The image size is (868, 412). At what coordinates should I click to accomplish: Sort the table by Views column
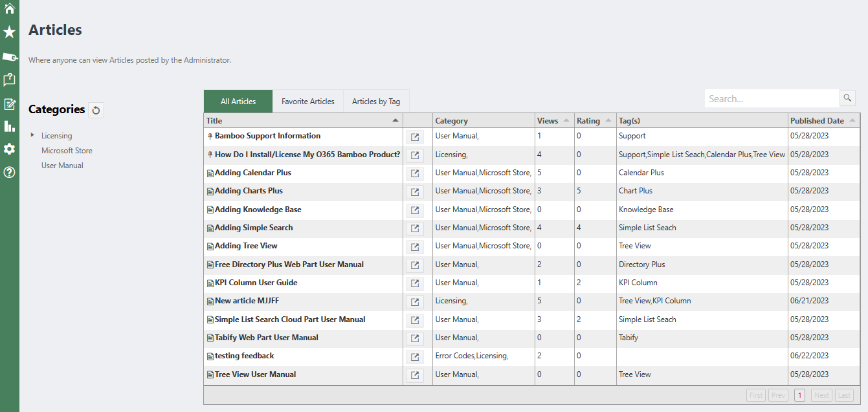coord(548,121)
